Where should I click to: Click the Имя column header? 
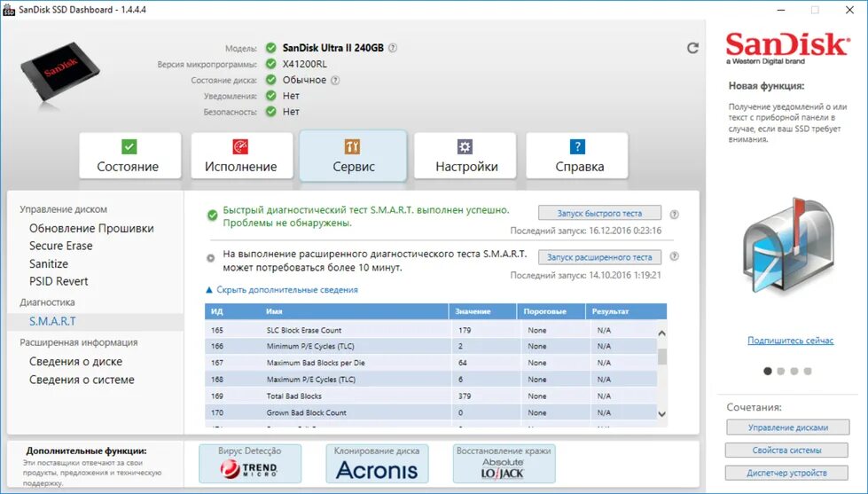pos(356,311)
